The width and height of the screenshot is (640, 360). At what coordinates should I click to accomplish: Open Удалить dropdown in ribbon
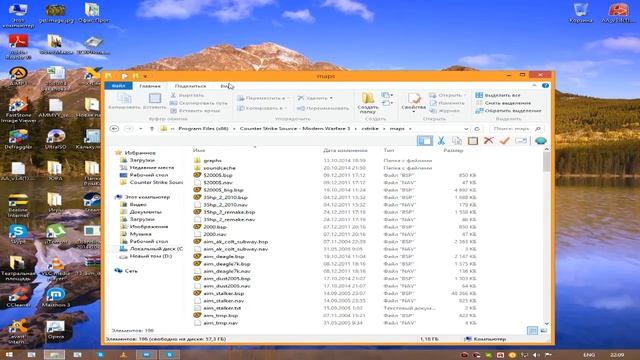coord(331,98)
